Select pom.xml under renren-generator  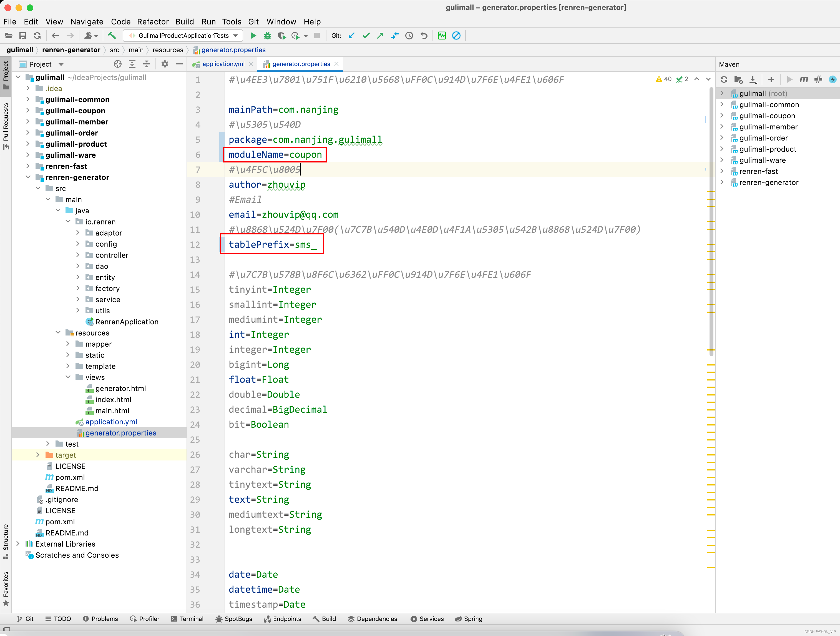pyautogui.click(x=70, y=477)
